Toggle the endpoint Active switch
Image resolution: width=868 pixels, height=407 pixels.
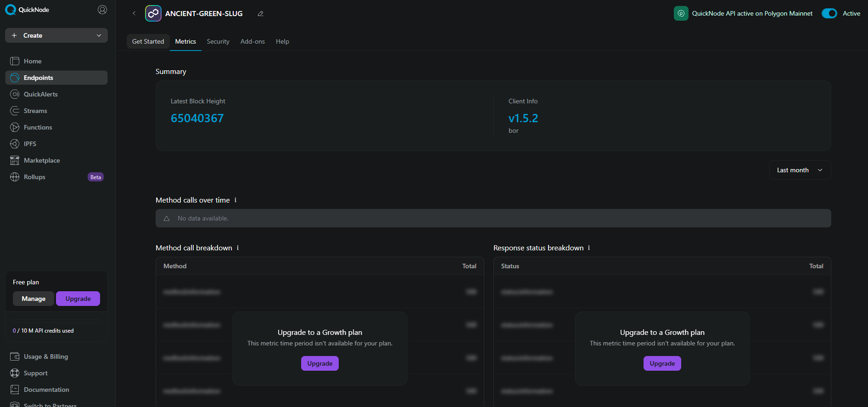click(829, 13)
